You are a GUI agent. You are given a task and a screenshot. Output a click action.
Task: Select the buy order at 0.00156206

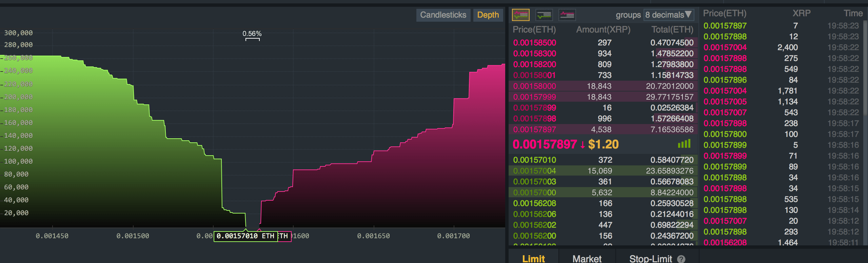(x=603, y=214)
